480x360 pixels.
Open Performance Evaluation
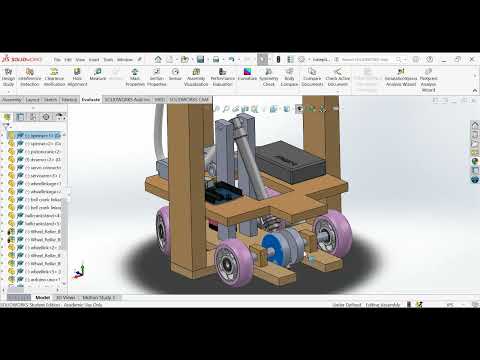pyautogui.click(x=222, y=77)
